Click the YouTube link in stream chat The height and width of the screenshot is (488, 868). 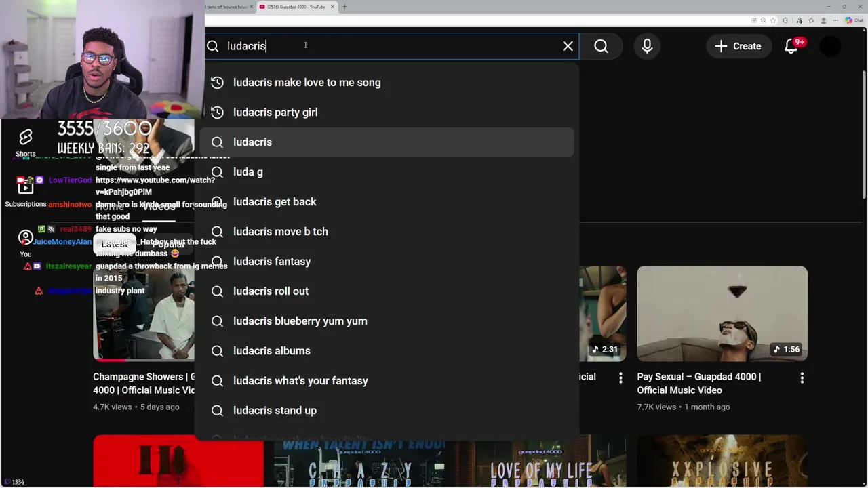(x=155, y=186)
